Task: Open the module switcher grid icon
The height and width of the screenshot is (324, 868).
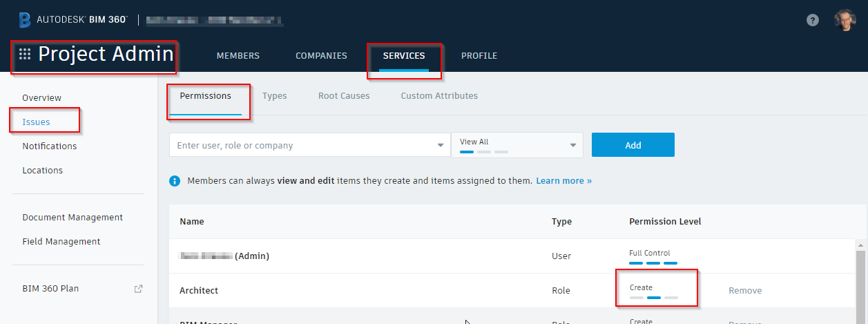Action: [x=25, y=54]
